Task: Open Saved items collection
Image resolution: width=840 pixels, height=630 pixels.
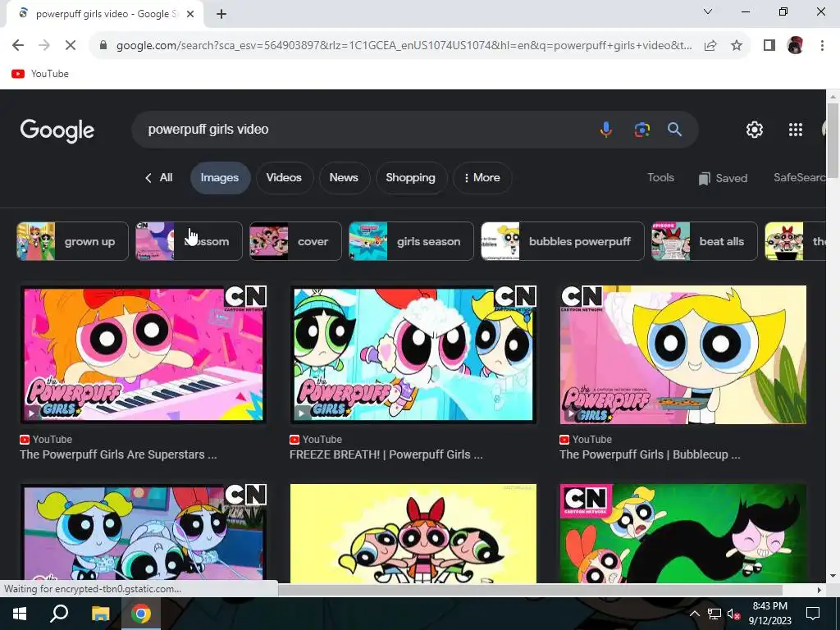Action: (x=724, y=178)
